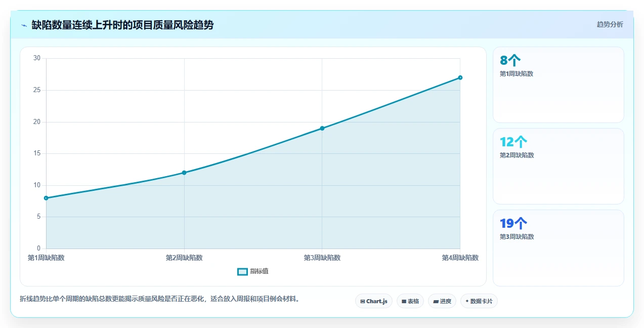Click the icon in the Chart.js chip

coord(363,302)
